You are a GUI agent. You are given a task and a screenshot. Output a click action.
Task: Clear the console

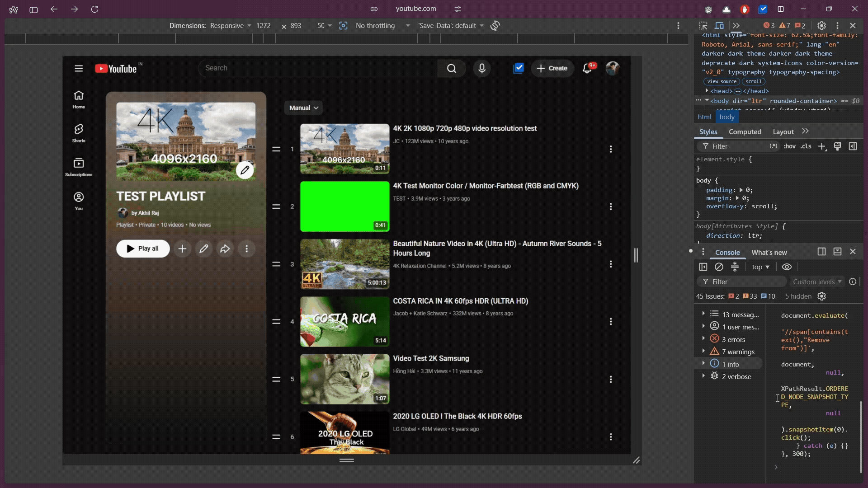(x=719, y=267)
